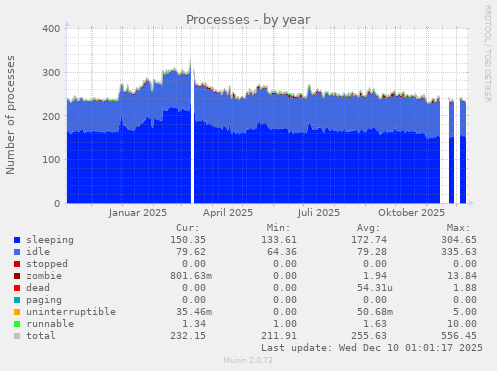Click total current value 232.15
Viewport: 497px width, 371px height.
(x=188, y=336)
